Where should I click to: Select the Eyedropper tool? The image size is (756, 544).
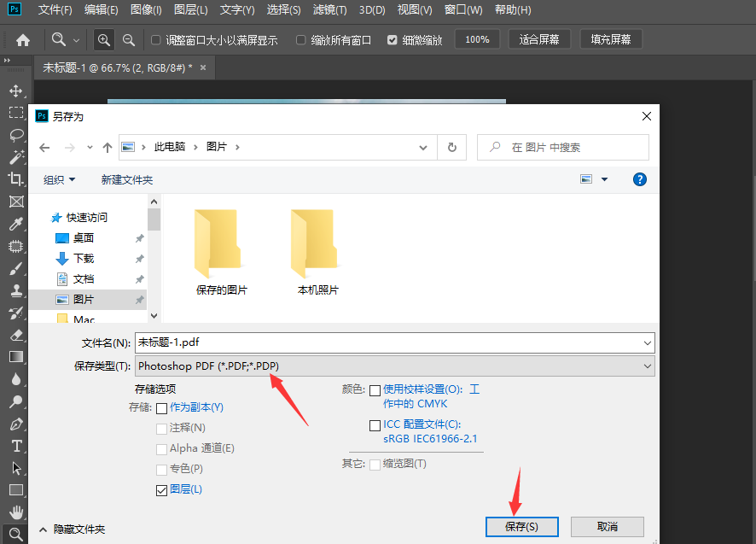point(16,224)
